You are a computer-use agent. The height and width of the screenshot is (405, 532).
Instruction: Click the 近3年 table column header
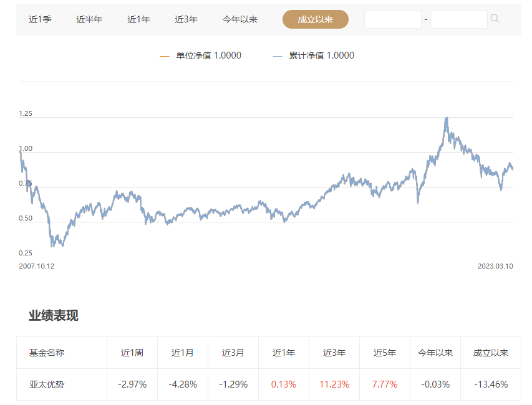[334, 353]
